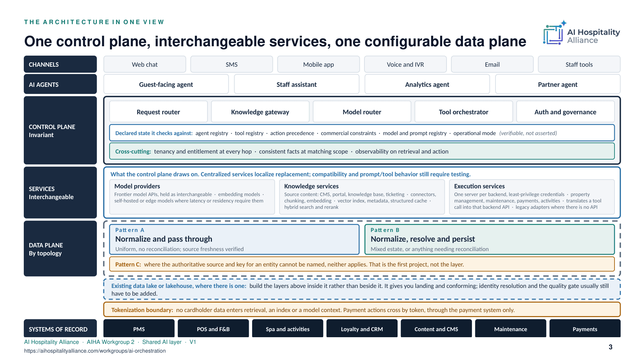
Task: Click the Guest-facing agent box
Action: tap(166, 84)
